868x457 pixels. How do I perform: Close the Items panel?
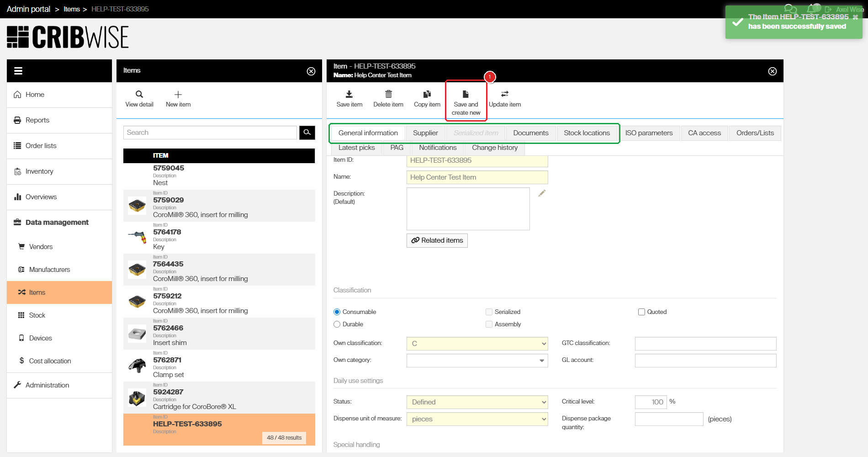pos(311,71)
